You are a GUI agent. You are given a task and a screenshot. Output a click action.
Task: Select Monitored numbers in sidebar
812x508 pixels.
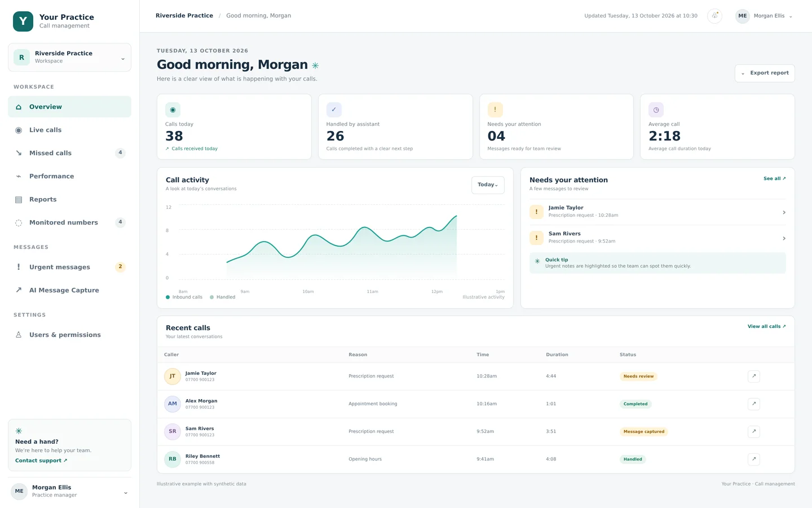(x=69, y=222)
